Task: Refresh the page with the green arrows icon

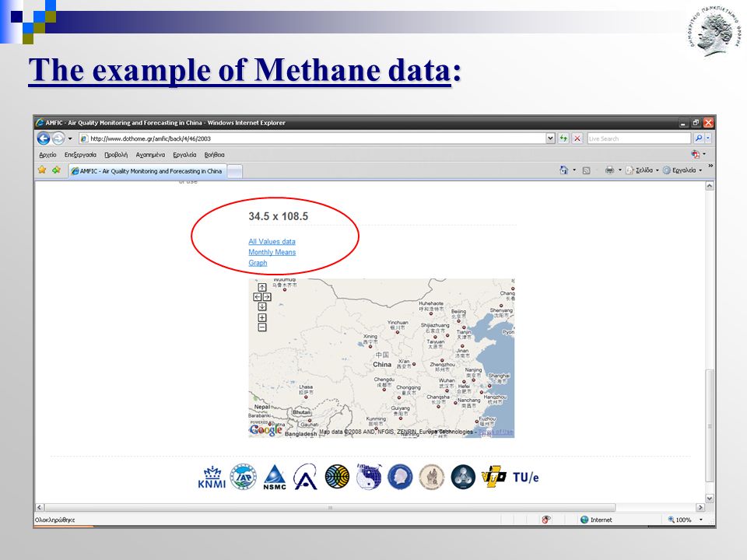Action: coord(563,138)
